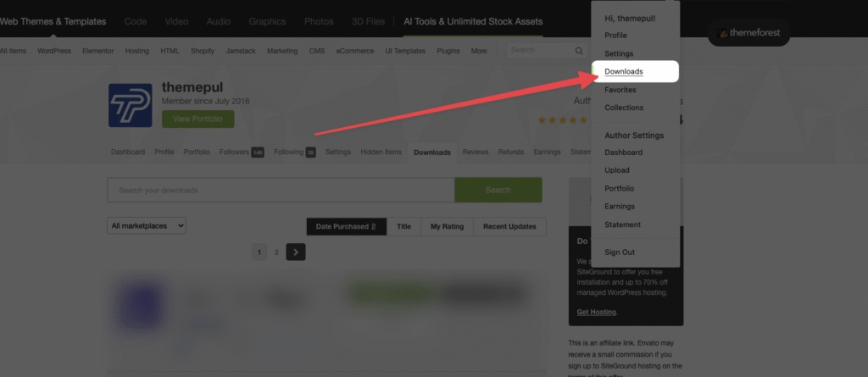Click CMS category link

[x=317, y=51]
